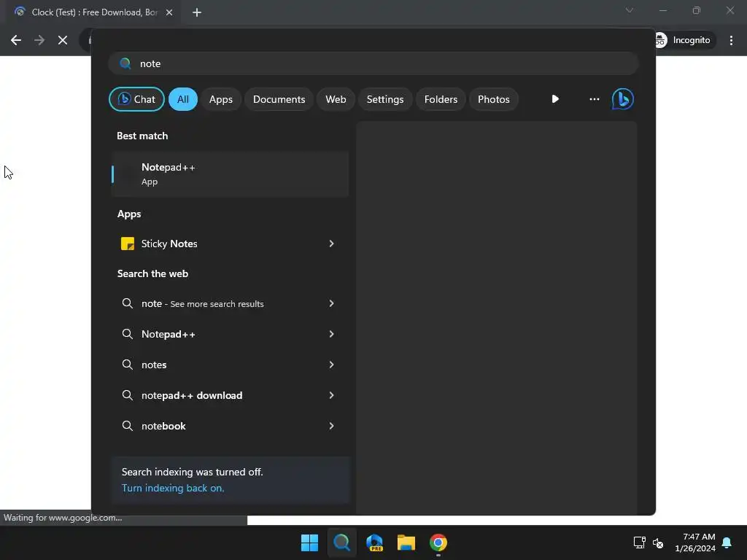This screenshot has width=747, height=560.
Task: Click magnifier icon beside 'notes' suggestion
Action: pos(127,365)
